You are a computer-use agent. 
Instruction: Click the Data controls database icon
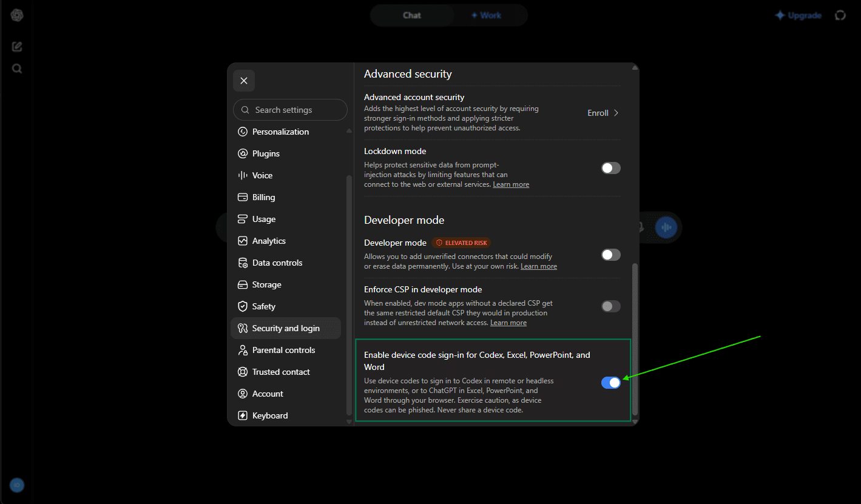click(x=243, y=263)
